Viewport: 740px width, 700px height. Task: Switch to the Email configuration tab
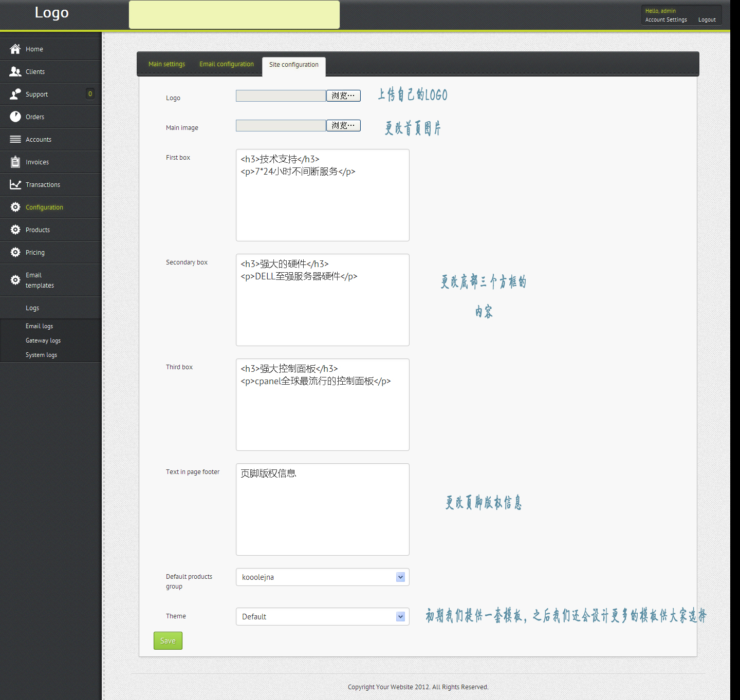227,64
